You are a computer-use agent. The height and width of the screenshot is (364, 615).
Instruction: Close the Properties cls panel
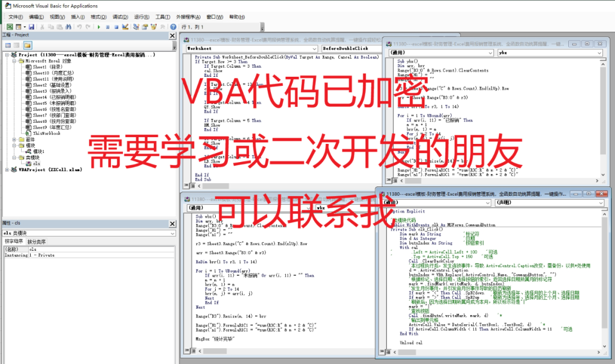172,224
